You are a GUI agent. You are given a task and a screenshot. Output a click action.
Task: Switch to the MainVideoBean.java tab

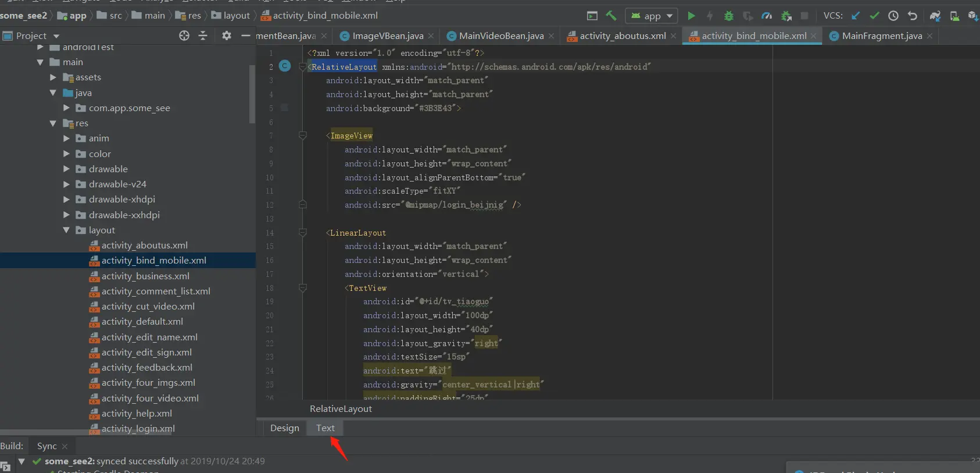coord(502,35)
